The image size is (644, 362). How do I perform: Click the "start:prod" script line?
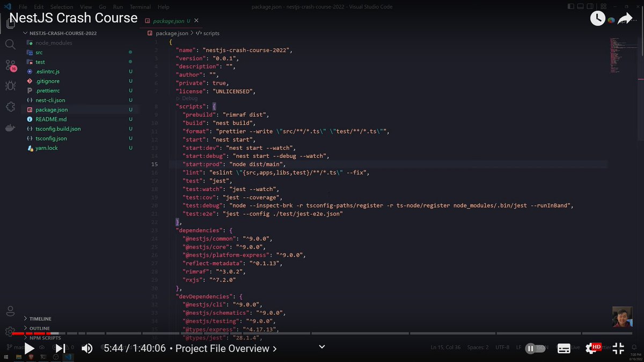[x=234, y=164]
